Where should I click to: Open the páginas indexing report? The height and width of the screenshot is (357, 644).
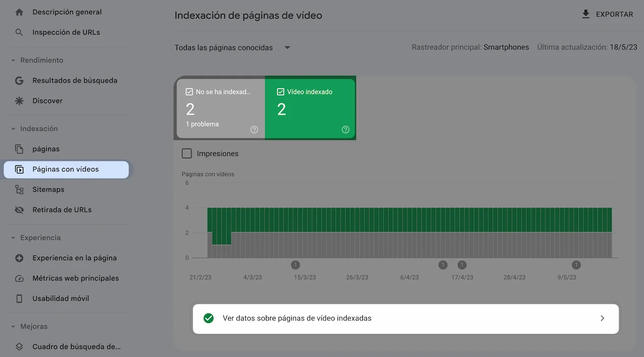46,149
